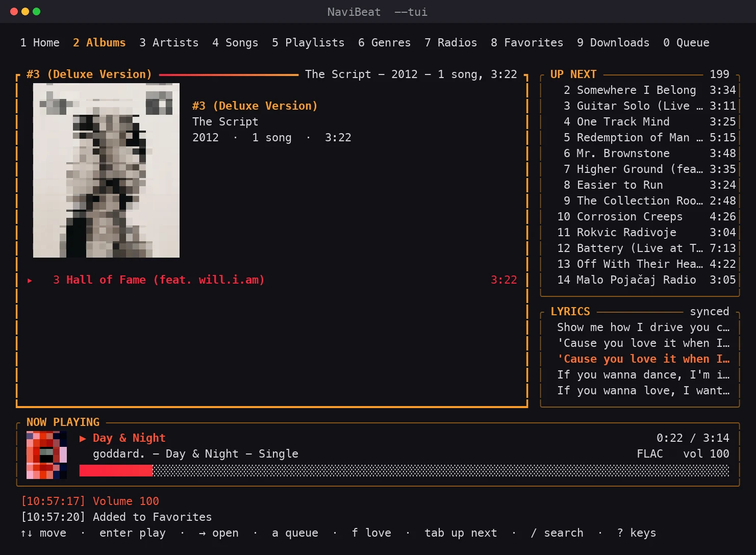Screen dimensions: 756x555
Task: Click the Day & Night cover thumbnail
Action: click(x=46, y=455)
